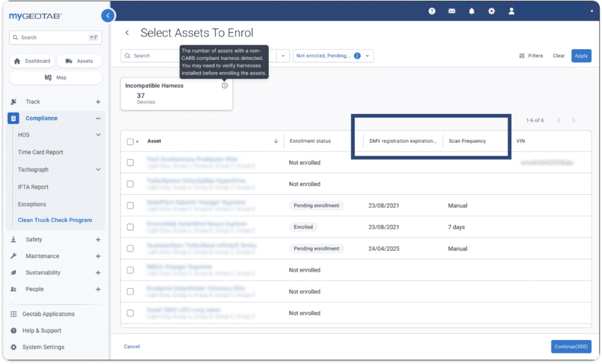Image resolution: width=602 pixels, height=364 pixels.
Task: Select the Enrolled asset row checkbox
Action: [x=131, y=227]
